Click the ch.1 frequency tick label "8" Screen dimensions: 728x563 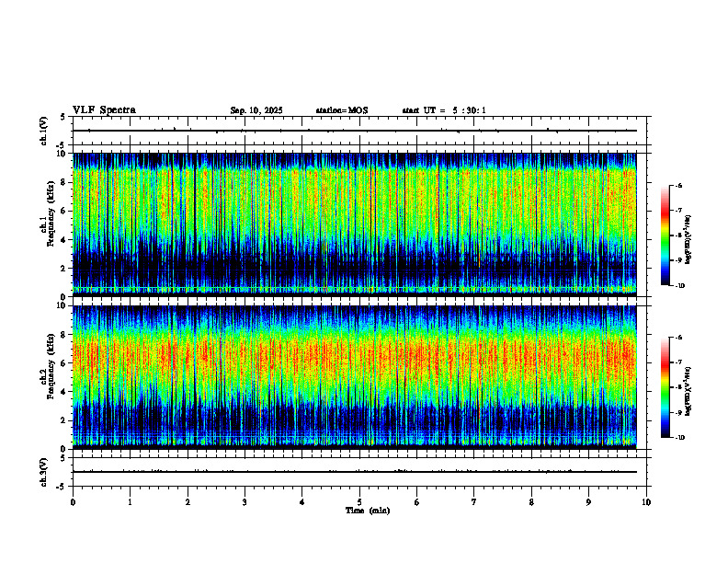(x=64, y=182)
